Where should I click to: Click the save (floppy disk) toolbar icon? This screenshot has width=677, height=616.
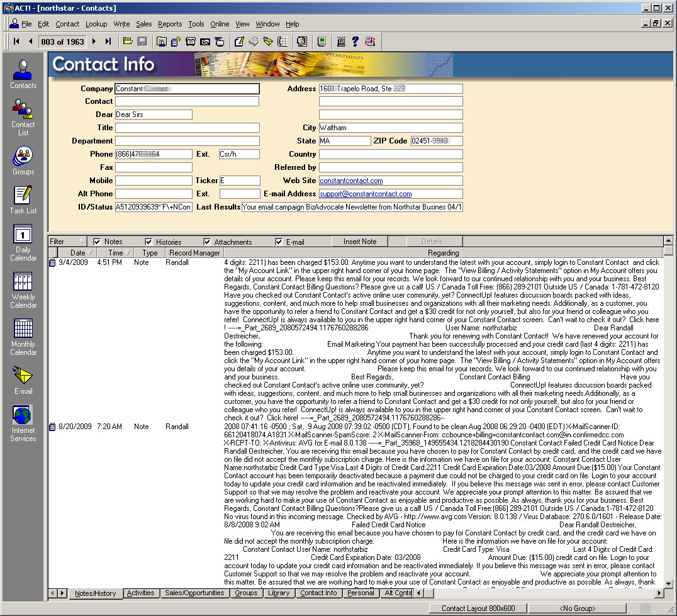click(142, 42)
